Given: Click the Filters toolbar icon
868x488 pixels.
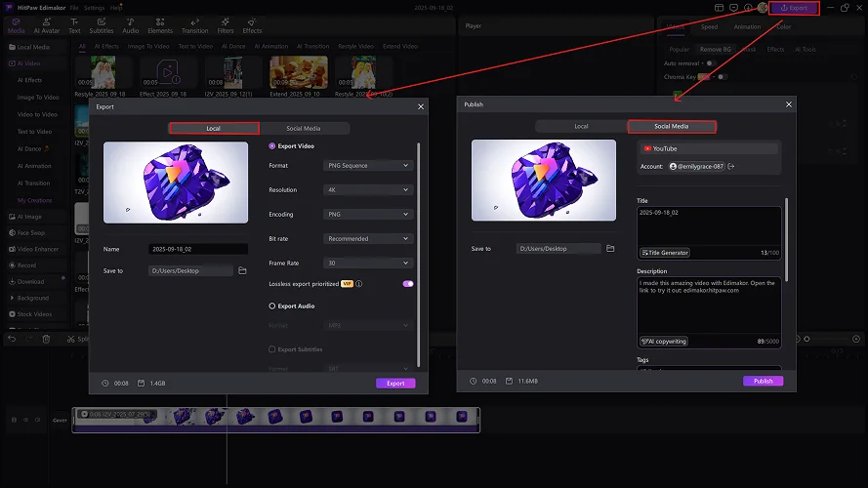Looking at the screenshot, I should click(226, 25).
